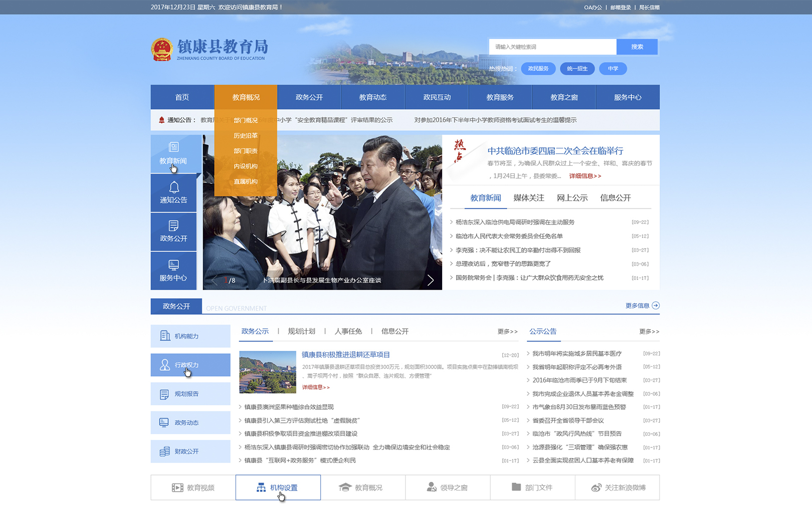Viewport: 812px width, 508px height.
Task: Click the keyword search input field
Action: pos(552,47)
